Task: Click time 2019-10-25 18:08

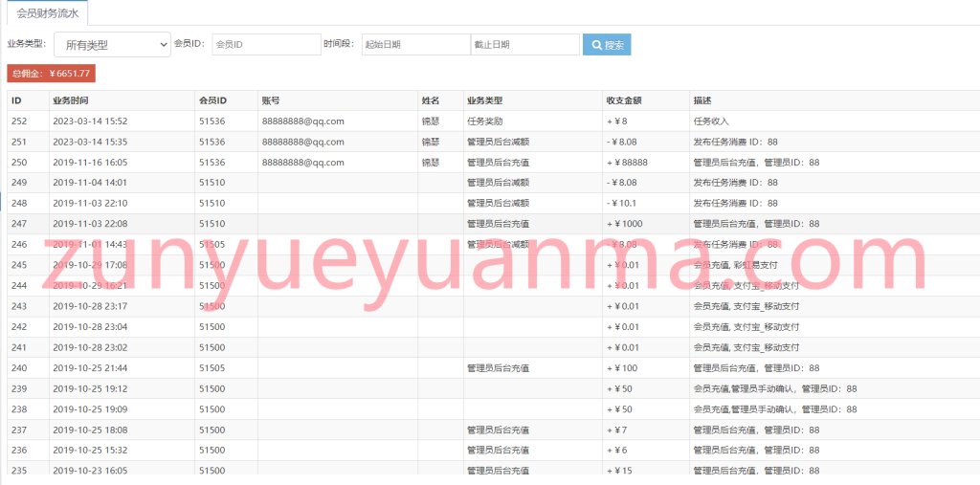Action: [x=90, y=430]
